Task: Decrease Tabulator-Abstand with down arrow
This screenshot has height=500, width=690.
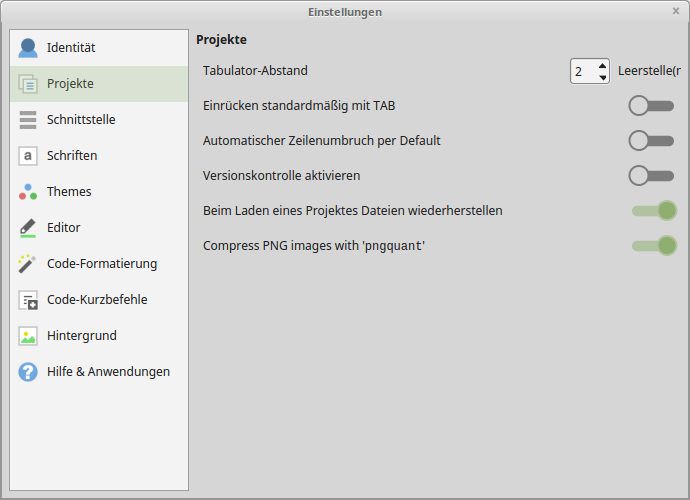Action: [602, 77]
